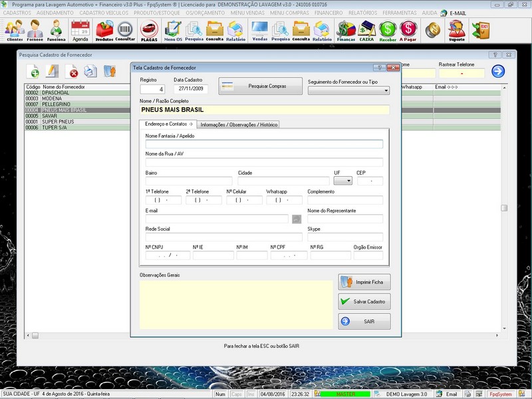The width and height of the screenshot is (532, 399).
Task: Click the Cidade input field
Action: point(283,181)
